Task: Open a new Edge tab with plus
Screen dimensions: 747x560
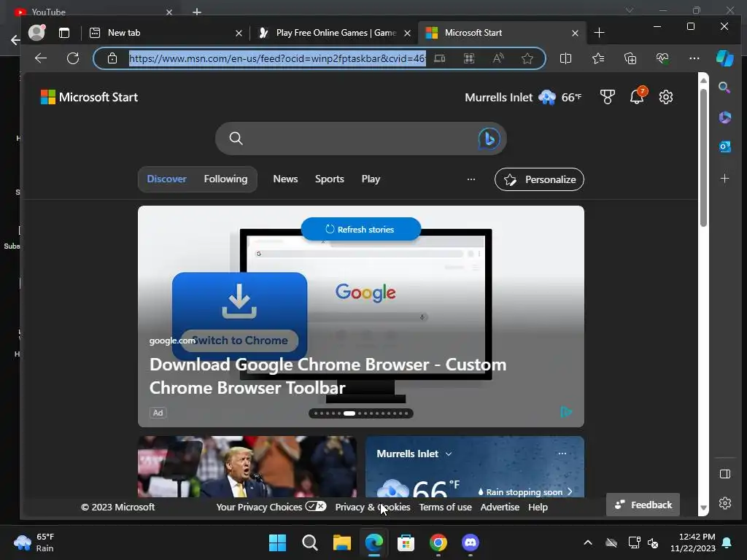Action: (600, 33)
